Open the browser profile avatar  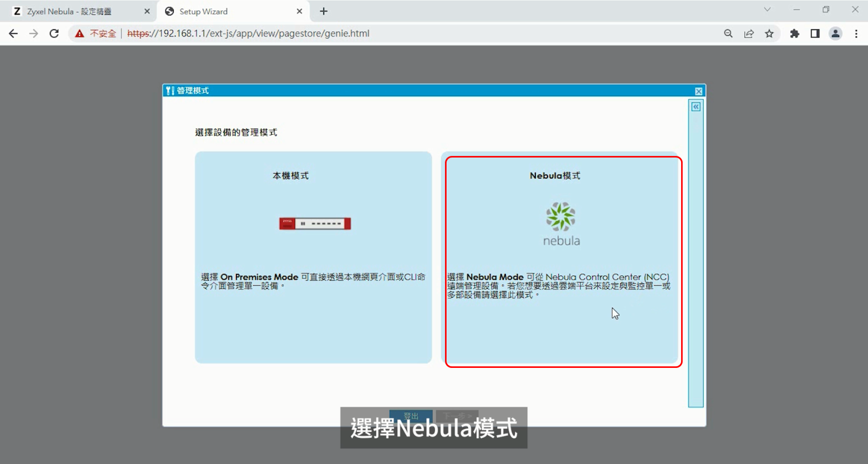pos(835,33)
